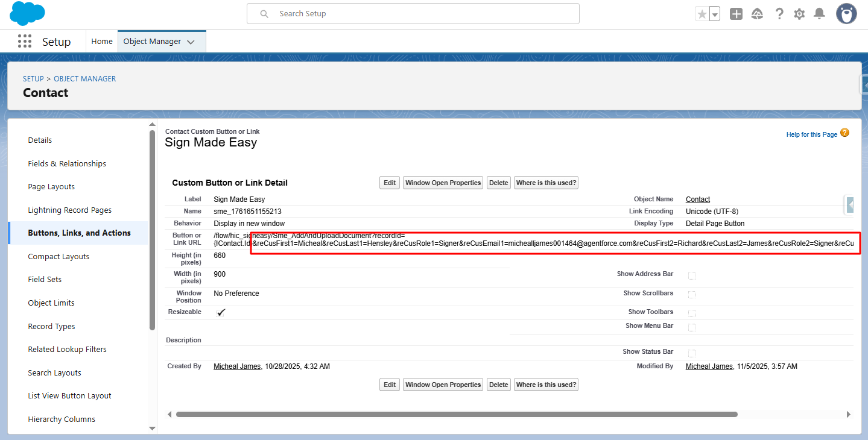The image size is (868, 440).
Task: Toggle the Show Scrollbars checkbox
Action: (692, 295)
